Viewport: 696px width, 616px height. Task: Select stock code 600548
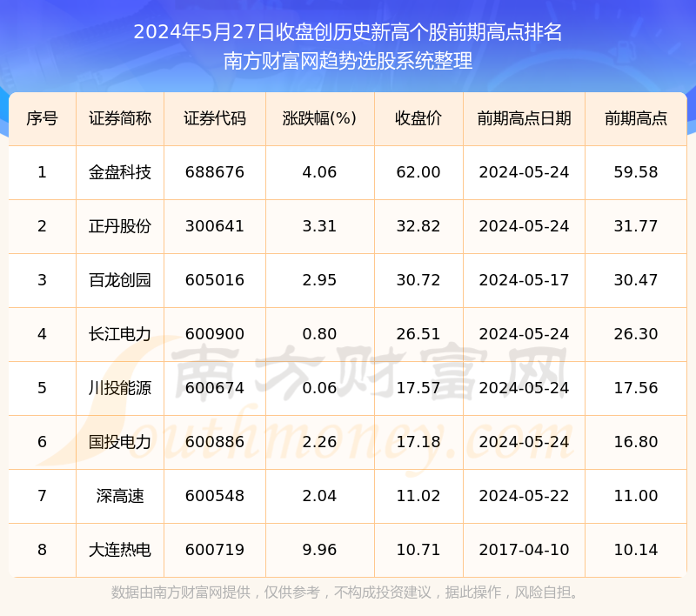[x=215, y=496]
